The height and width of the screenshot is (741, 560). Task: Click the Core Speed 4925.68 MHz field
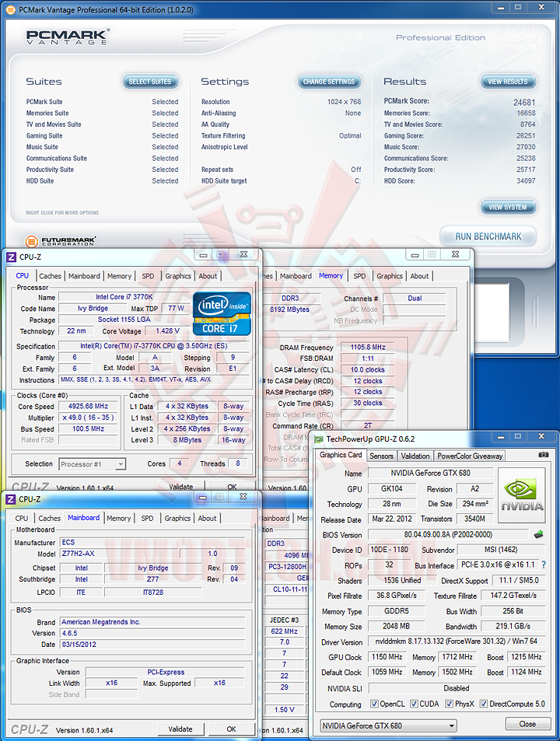point(88,406)
